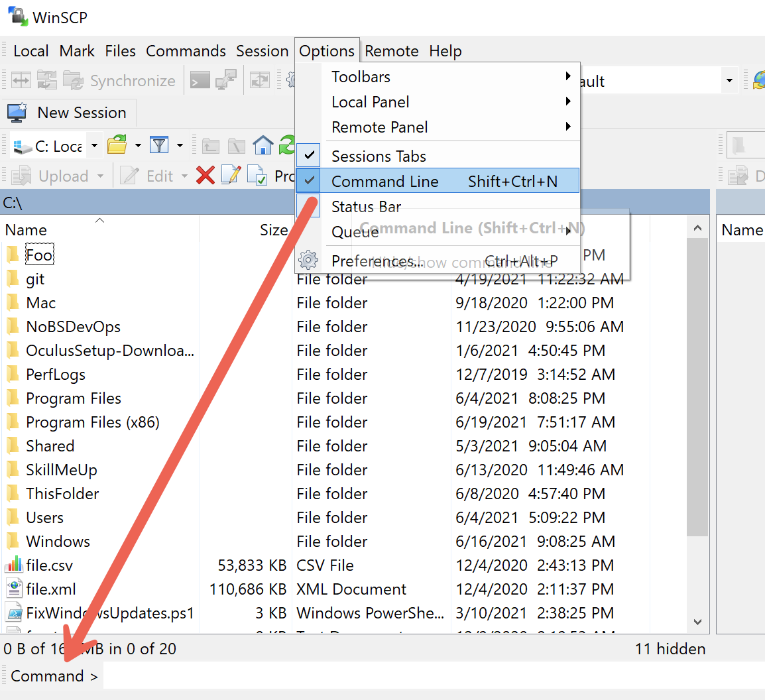Image resolution: width=765 pixels, height=700 pixels.
Task: Click the properties page-checkmark icon
Action: [x=257, y=175]
